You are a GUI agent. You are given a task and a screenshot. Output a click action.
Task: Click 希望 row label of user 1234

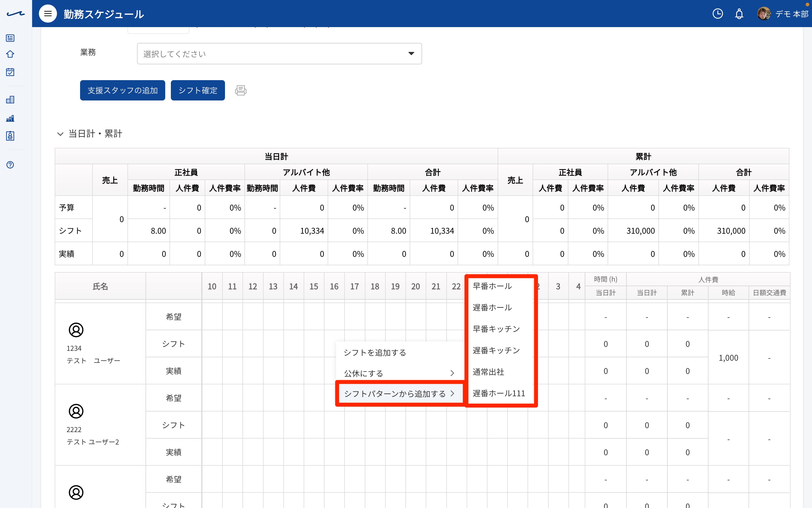coord(173,317)
